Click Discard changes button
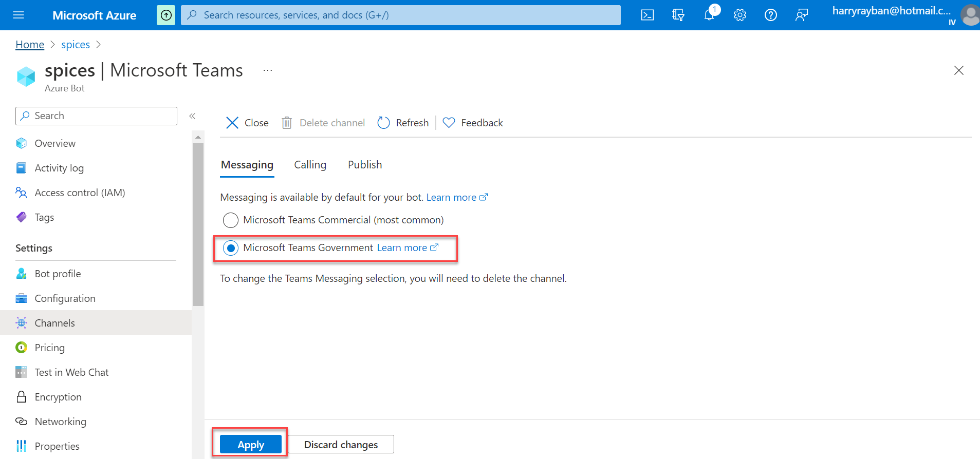 click(341, 445)
